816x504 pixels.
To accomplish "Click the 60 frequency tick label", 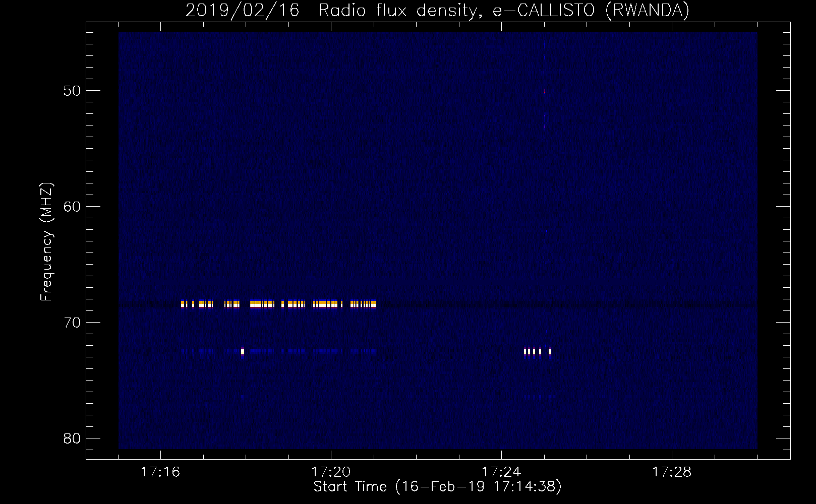I will [x=72, y=207].
